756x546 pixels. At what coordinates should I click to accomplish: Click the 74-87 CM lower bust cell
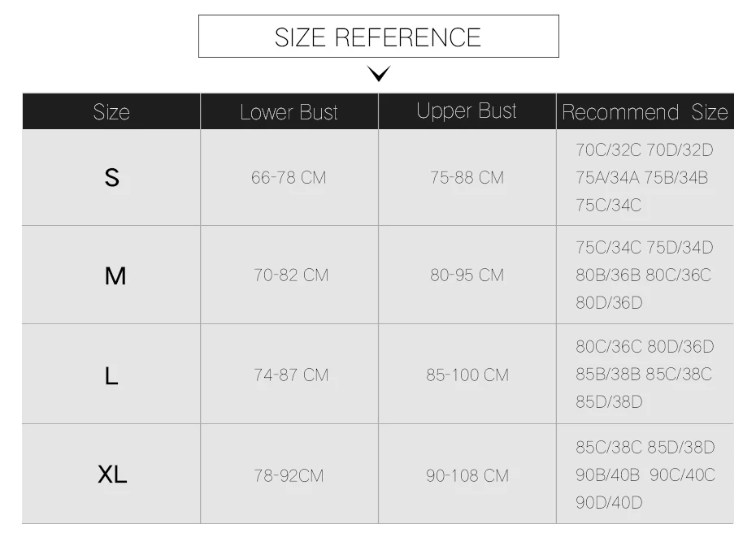291,375
